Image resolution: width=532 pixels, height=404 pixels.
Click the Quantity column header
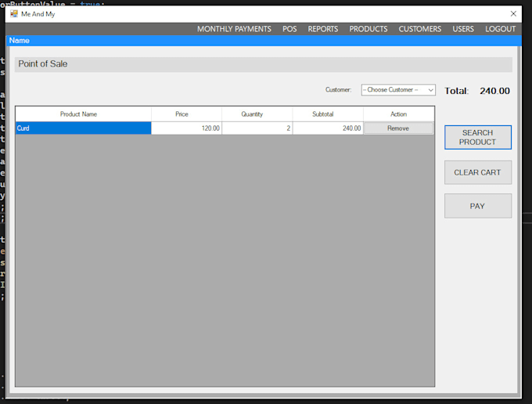click(257, 114)
